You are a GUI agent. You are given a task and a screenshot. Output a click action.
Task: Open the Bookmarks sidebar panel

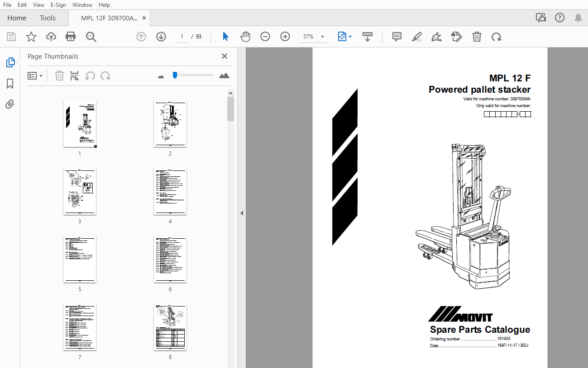(x=10, y=84)
